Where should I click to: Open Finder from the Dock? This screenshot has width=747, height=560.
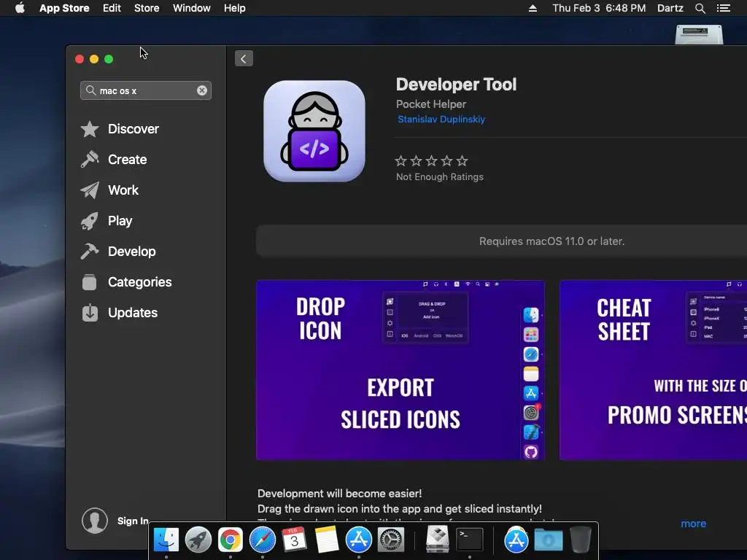[x=166, y=540]
